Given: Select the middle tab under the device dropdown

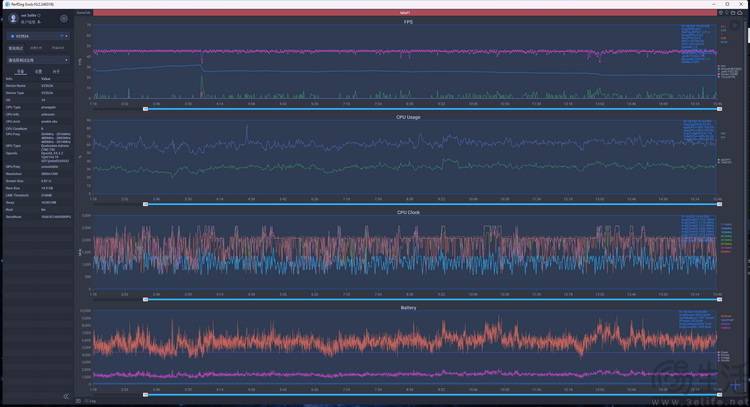Looking at the screenshot, I should (x=36, y=48).
